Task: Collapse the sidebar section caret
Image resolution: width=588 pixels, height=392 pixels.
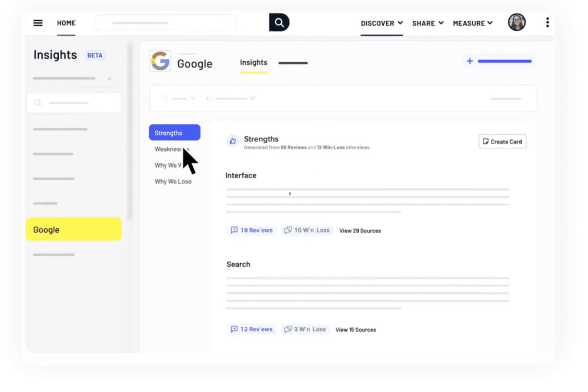Action: 109,79
